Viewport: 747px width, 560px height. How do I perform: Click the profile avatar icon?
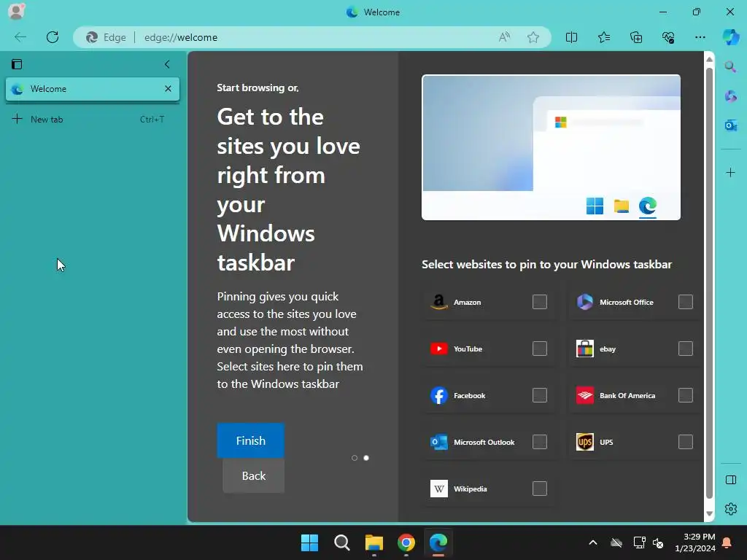[x=16, y=12]
